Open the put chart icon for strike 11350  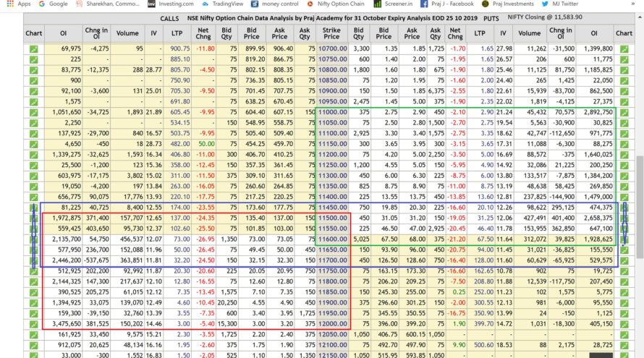[624, 187]
